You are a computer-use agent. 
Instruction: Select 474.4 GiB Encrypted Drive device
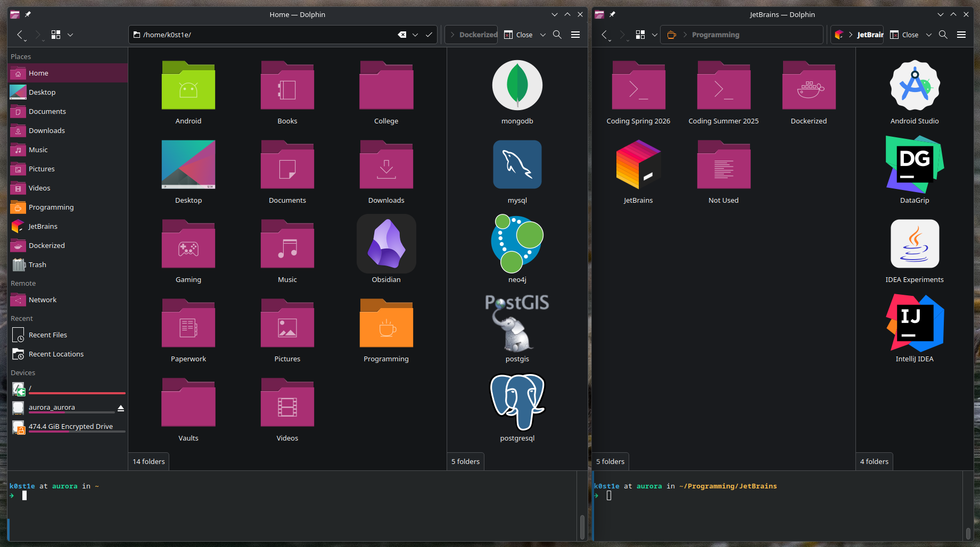[68, 427]
